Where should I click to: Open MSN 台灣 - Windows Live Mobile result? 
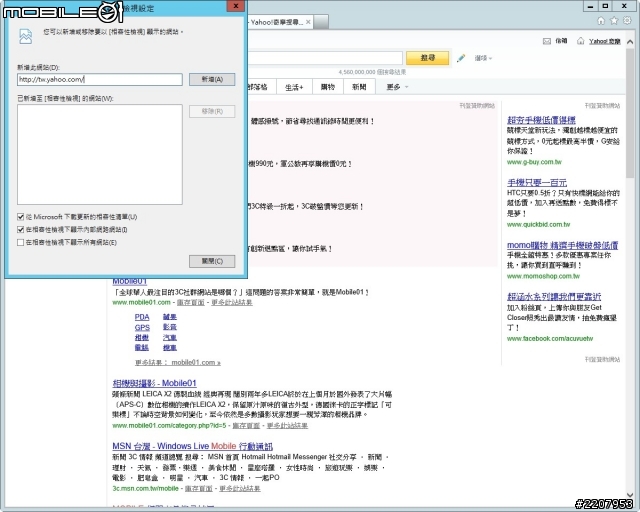coord(192,446)
